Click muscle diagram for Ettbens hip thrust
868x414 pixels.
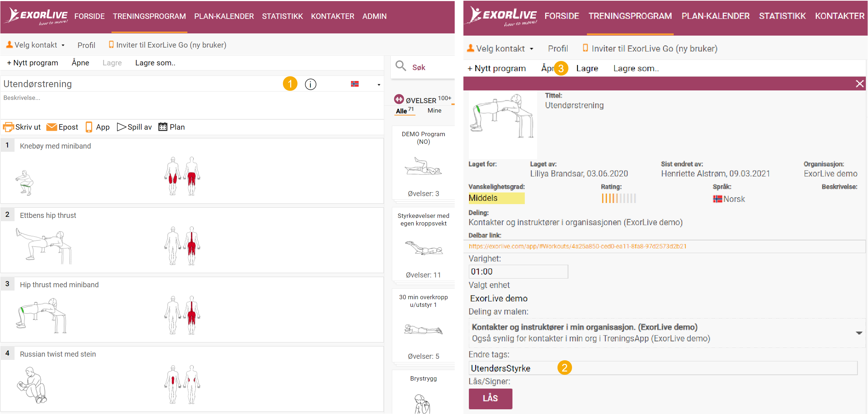click(x=182, y=246)
